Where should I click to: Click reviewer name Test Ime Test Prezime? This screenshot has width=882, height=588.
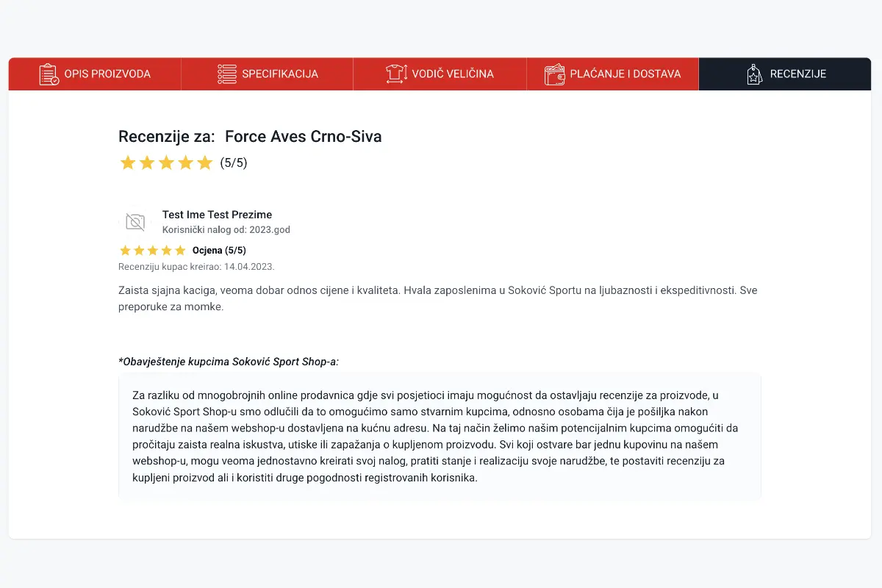217,215
